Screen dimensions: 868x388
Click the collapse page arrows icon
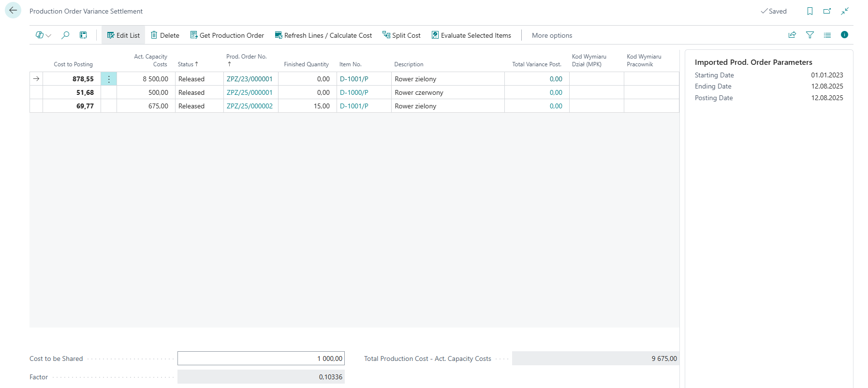pyautogui.click(x=844, y=11)
